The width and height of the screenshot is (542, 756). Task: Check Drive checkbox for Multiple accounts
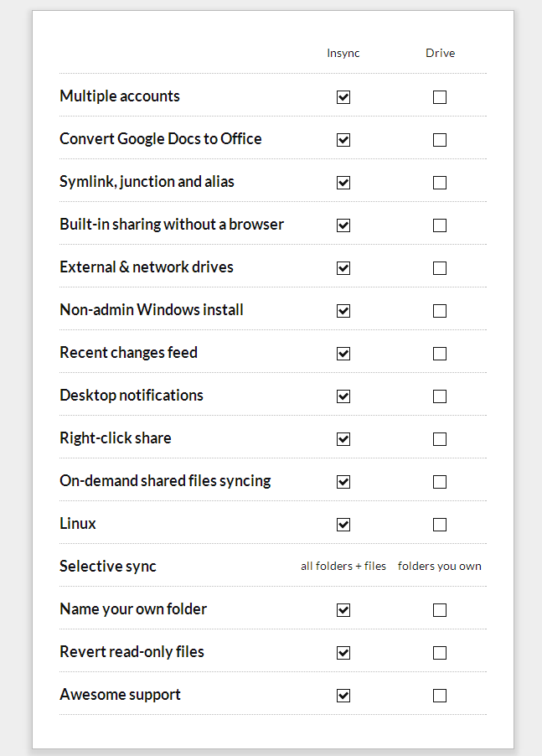pos(440,97)
